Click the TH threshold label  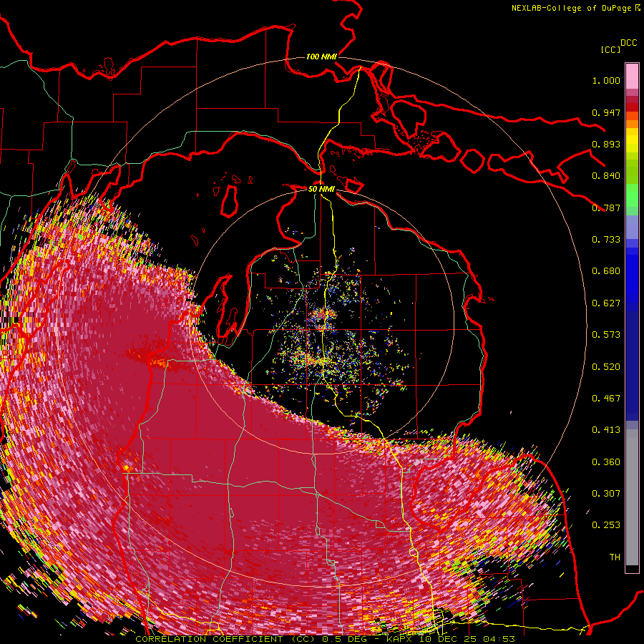(x=615, y=557)
